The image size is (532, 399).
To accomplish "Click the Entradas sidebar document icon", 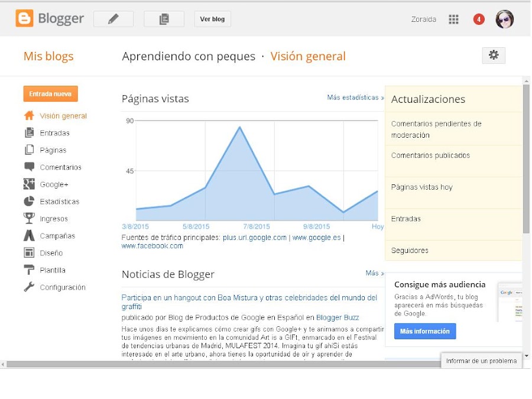I will click(x=29, y=132).
